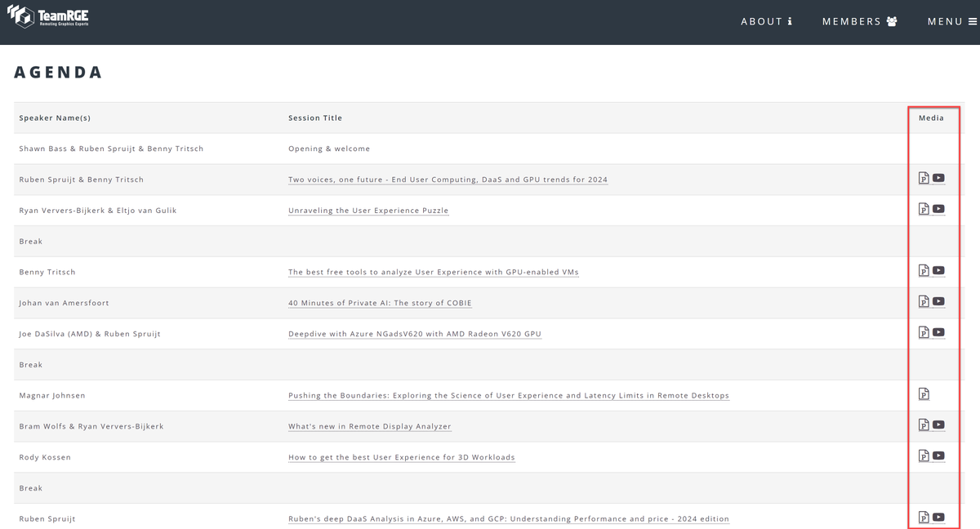Open slides icon for Remote Display Analyzer session

[924, 425]
